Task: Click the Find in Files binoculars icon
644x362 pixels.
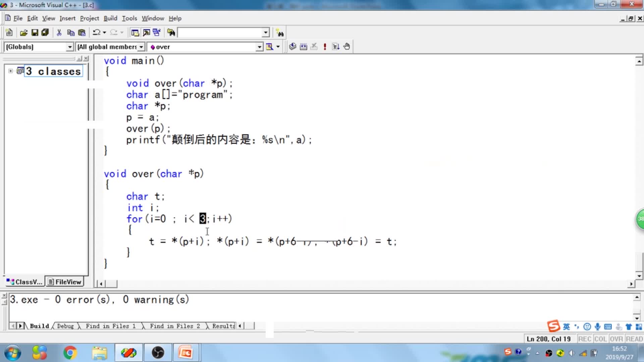Action: (171, 33)
